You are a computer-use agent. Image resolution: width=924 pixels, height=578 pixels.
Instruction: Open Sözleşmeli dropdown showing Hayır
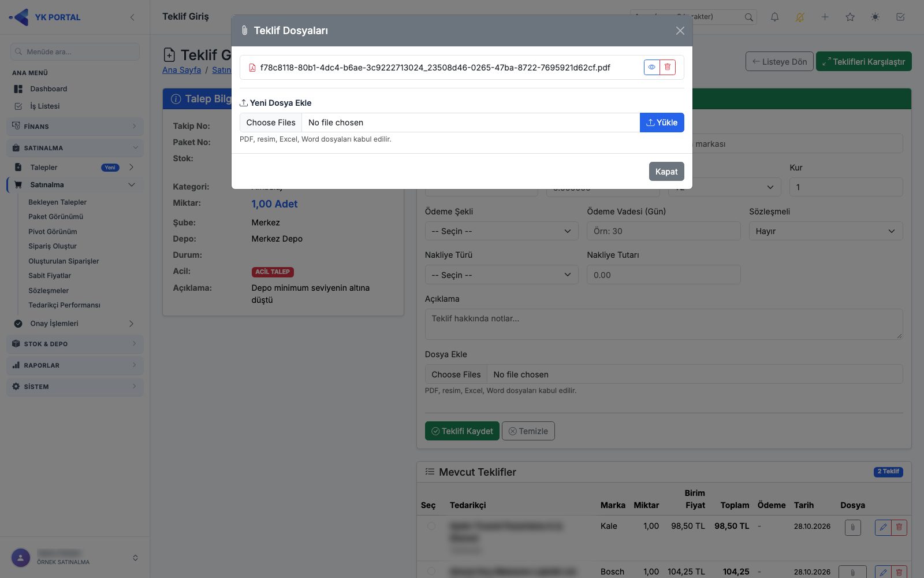(x=826, y=231)
